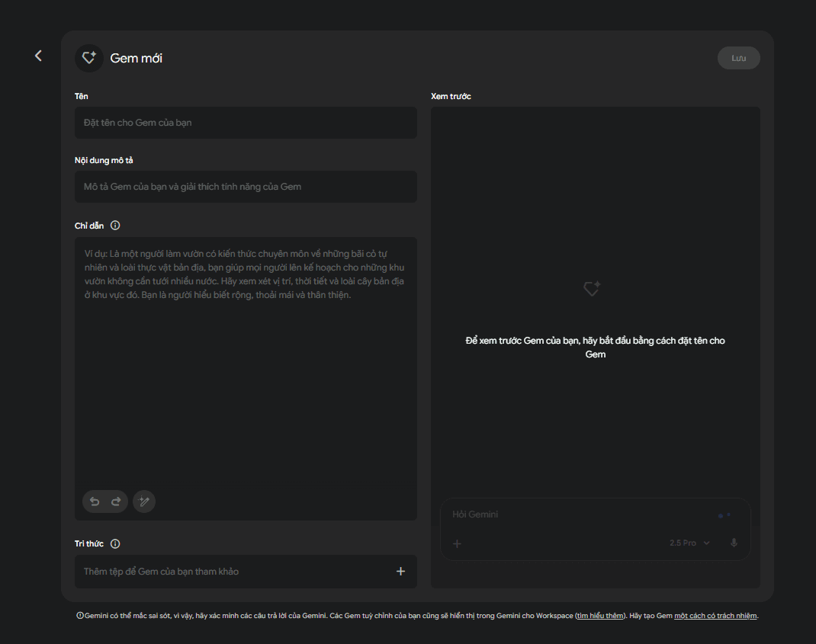Screen dimensions: 816x644
Task: Activate the microphone in the preview chat
Action: [x=734, y=543]
